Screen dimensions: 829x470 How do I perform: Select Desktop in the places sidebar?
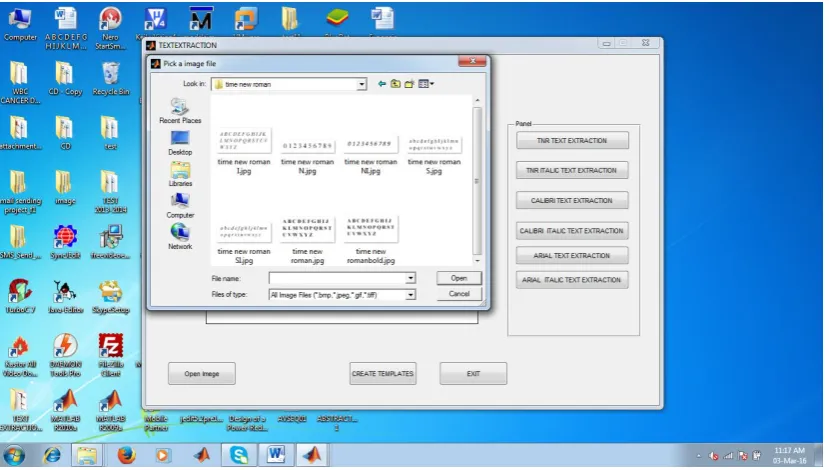click(180, 143)
